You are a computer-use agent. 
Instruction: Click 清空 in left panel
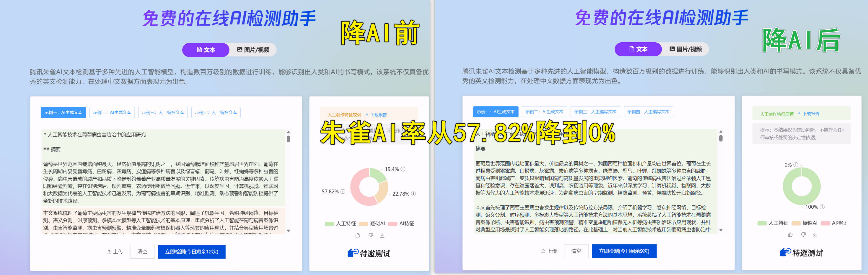(x=142, y=251)
